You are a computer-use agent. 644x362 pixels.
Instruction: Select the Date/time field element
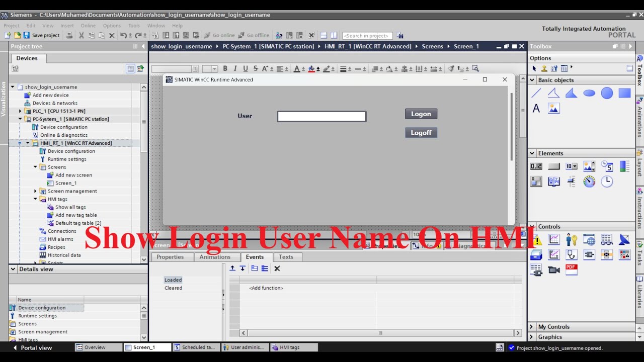[x=607, y=166]
